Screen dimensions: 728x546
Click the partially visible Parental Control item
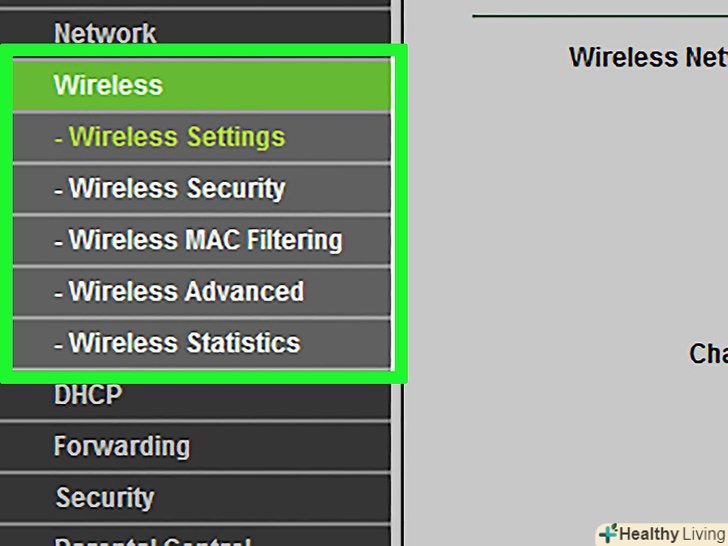(x=150, y=541)
